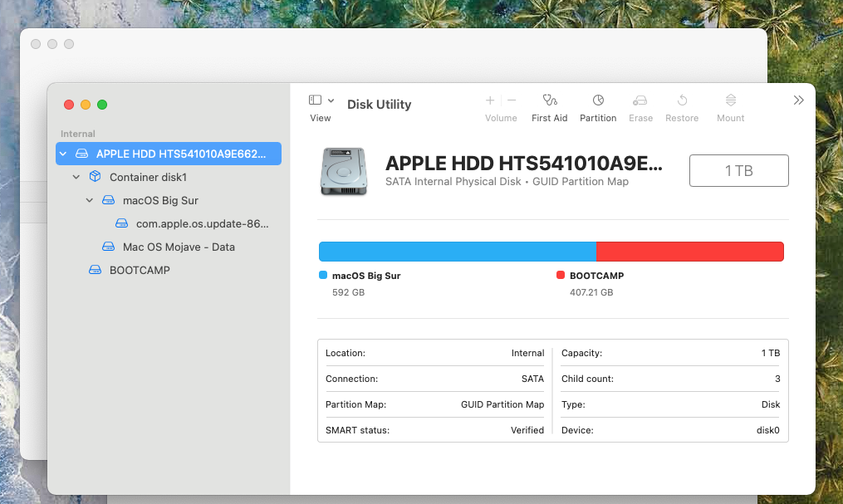
Task: Click the sidebar layout View icon
Action: point(316,98)
